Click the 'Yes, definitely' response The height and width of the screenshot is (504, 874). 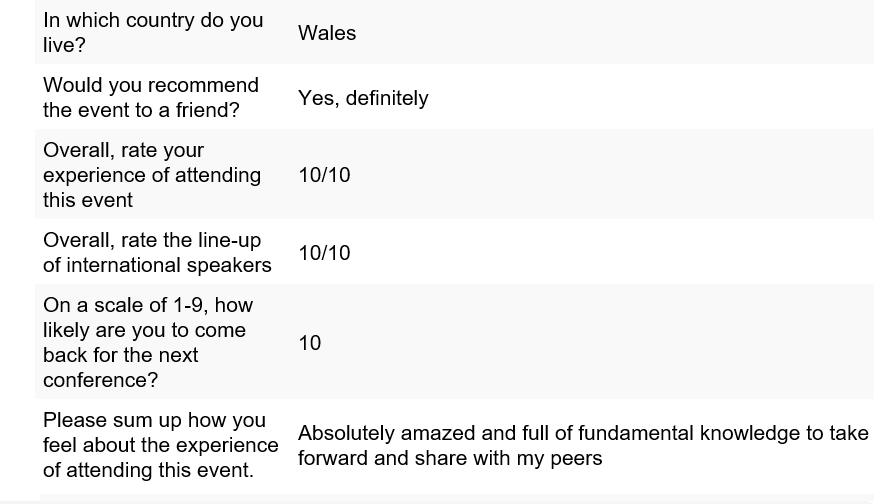coord(363,98)
